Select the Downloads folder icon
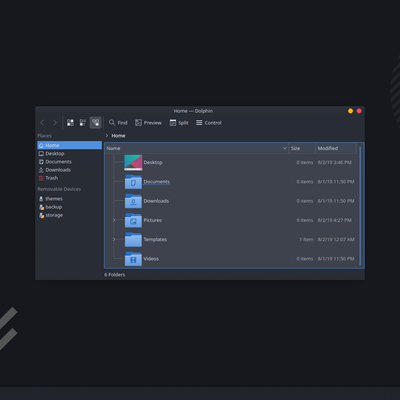Screen dimensions: 400x400 (133, 201)
